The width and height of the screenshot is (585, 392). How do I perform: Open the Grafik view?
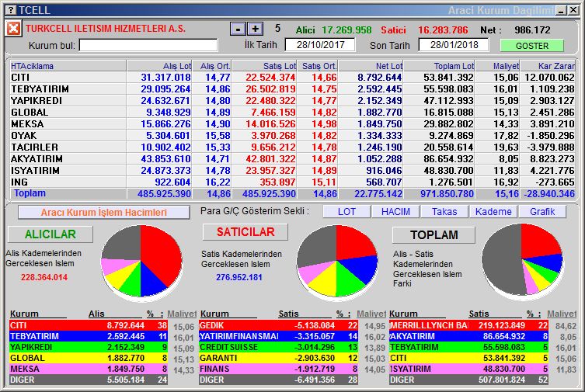[542, 212]
